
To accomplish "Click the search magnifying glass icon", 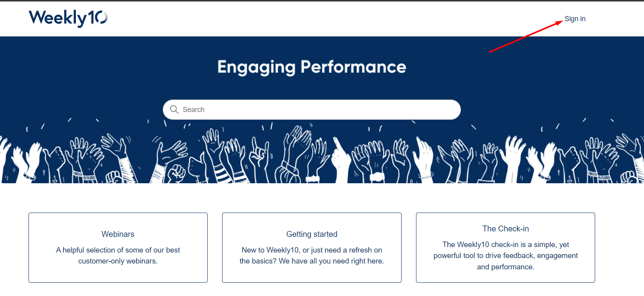I will (174, 110).
